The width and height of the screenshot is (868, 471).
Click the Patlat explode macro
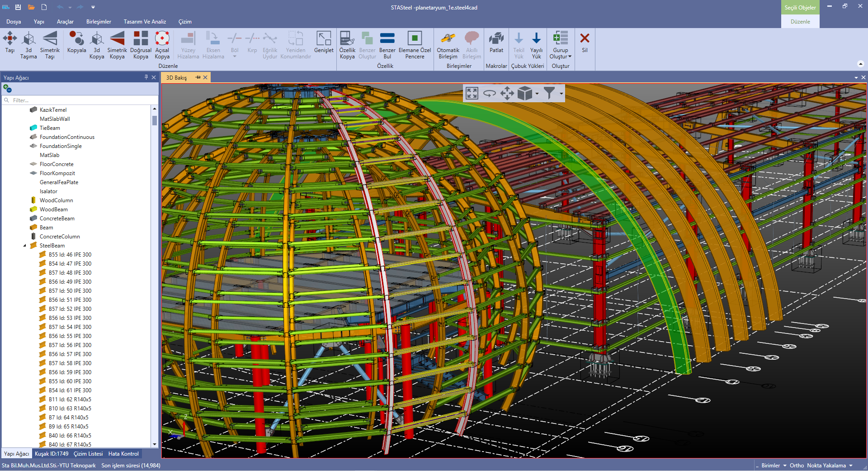coord(496,42)
